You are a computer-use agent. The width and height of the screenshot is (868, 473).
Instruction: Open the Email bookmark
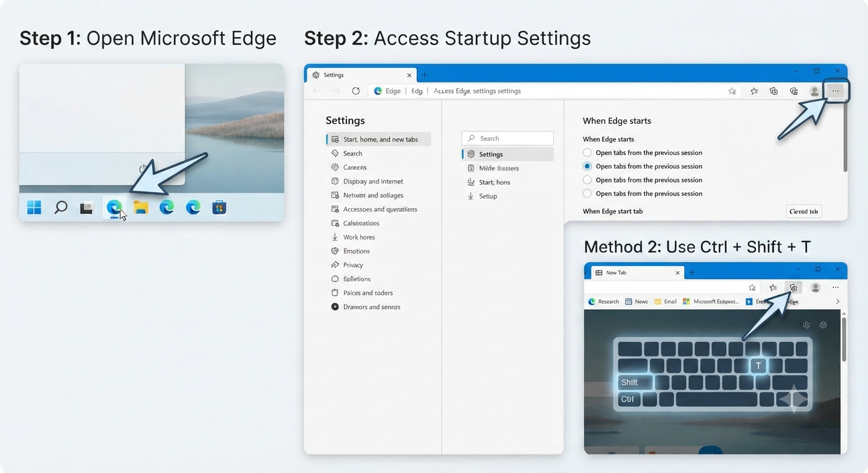pyautogui.click(x=665, y=302)
